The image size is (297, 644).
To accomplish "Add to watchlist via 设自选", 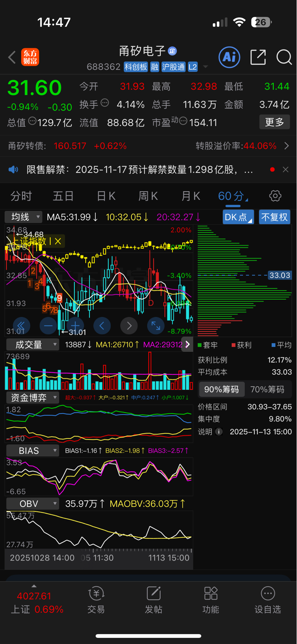I will 268,600.
